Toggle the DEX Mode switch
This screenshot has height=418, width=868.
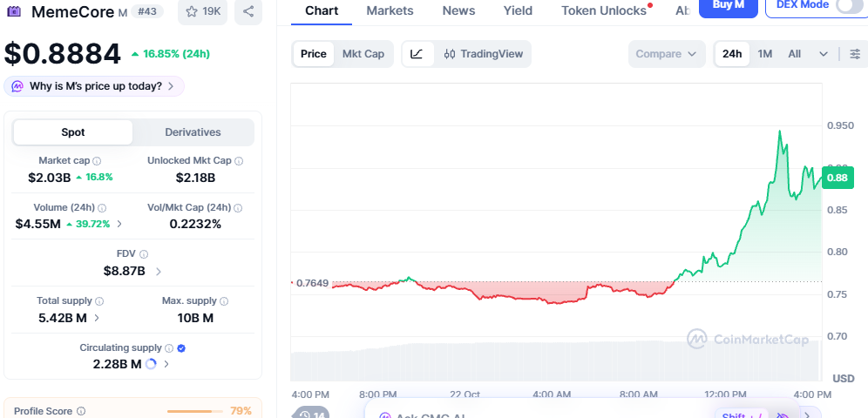pyautogui.click(x=851, y=5)
